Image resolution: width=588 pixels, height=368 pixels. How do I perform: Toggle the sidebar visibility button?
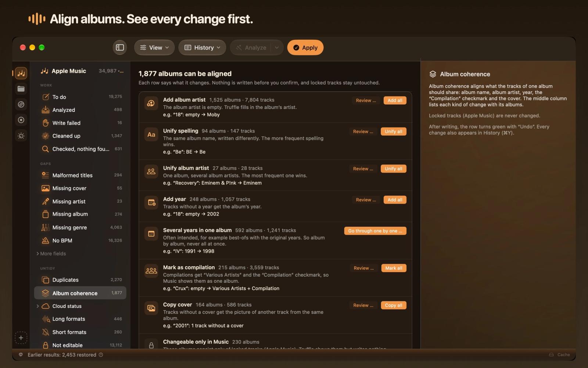coord(120,47)
